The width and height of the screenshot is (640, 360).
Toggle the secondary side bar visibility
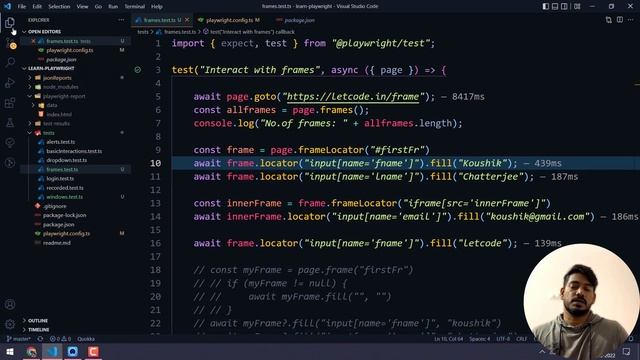click(x=564, y=6)
